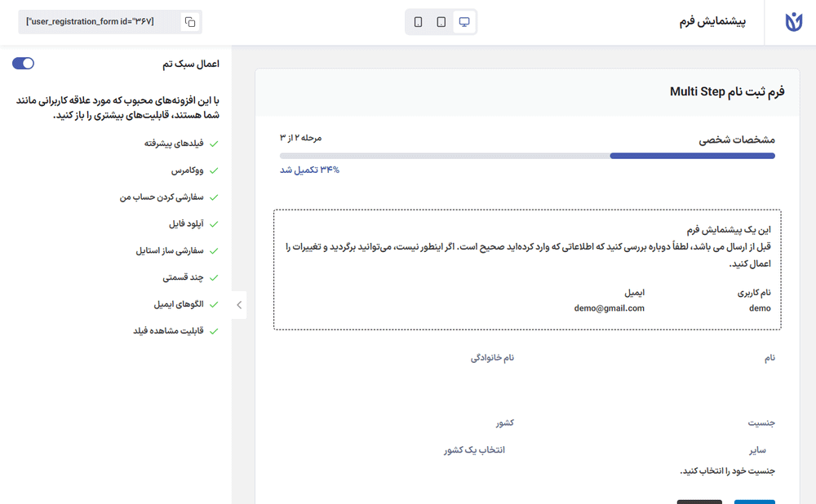Switch to mobile phone preview mode

(419, 22)
